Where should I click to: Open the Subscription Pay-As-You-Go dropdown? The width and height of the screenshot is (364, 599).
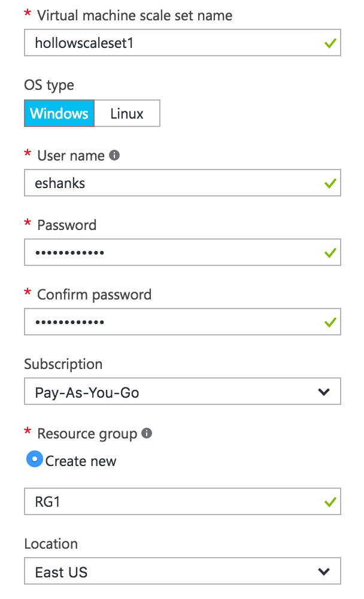(174, 393)
